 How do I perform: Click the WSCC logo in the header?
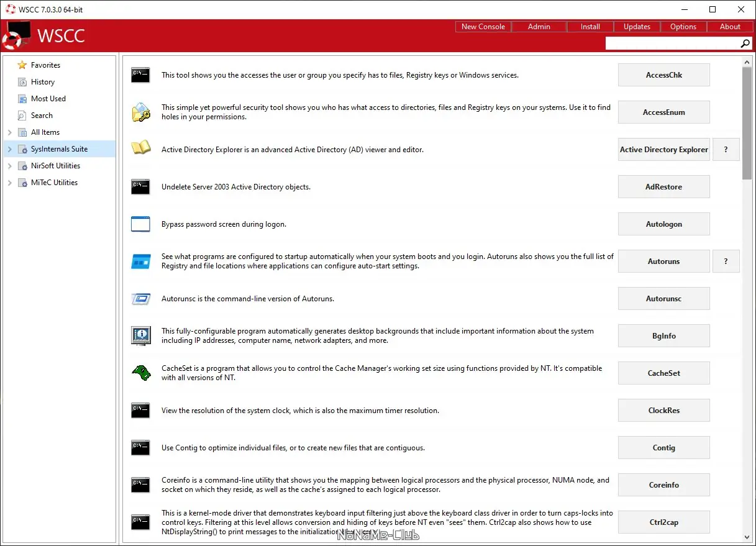[x=17, y=35]
